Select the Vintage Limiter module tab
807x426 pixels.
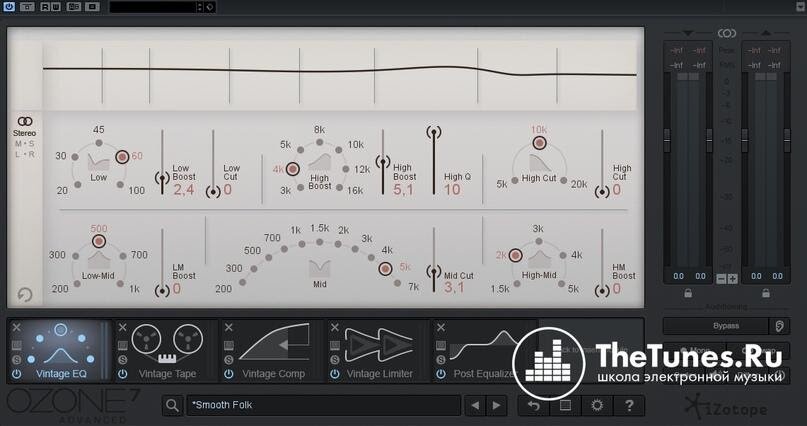380,351
